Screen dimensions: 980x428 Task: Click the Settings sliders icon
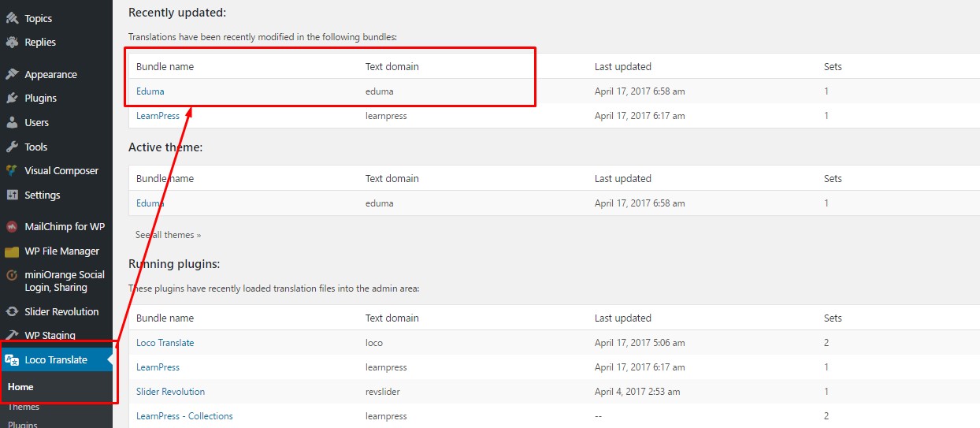coord(12,195)
